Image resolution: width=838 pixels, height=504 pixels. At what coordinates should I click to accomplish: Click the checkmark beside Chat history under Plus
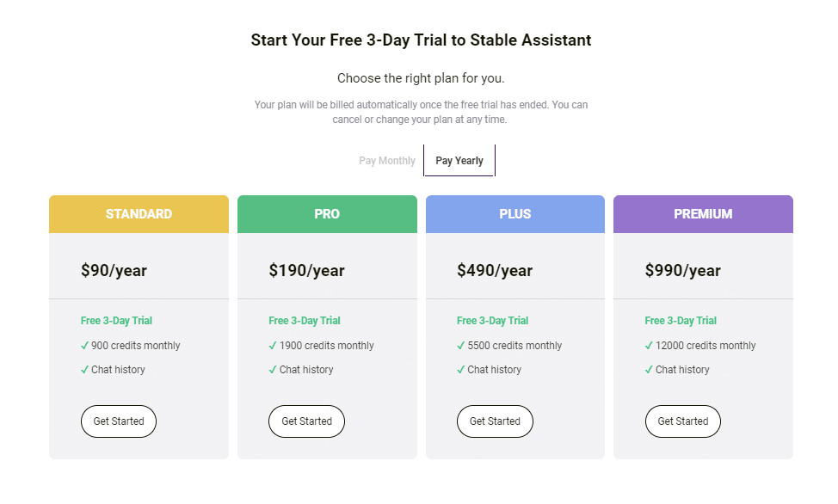(460, 369)
